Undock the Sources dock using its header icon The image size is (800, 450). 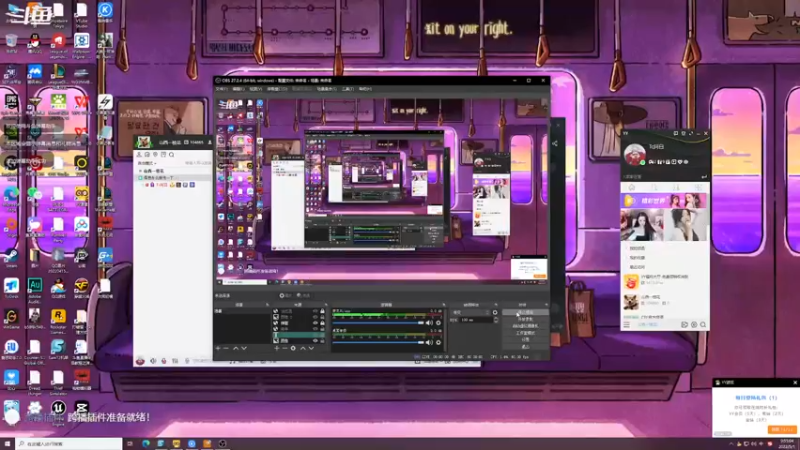(x=324, y=305)
